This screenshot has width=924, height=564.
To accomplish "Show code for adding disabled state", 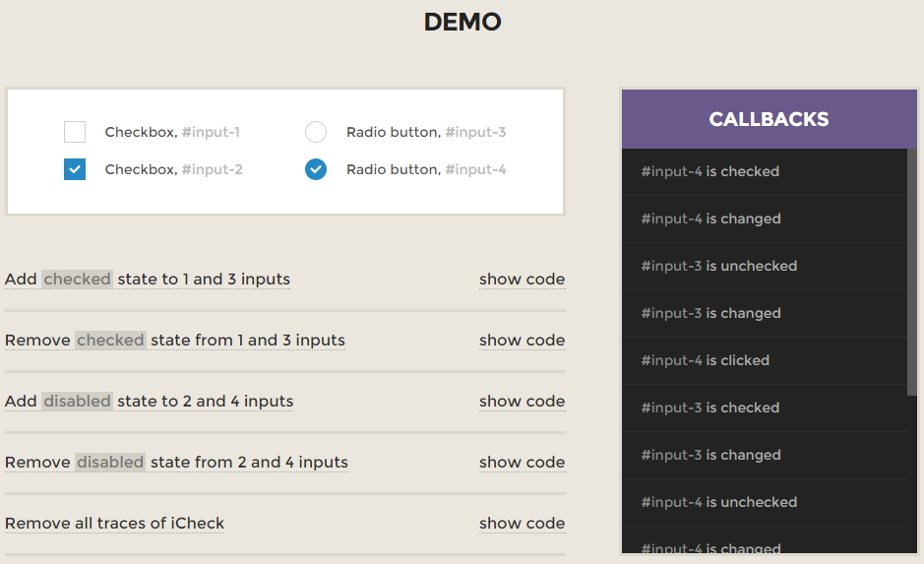I will 523,402.
